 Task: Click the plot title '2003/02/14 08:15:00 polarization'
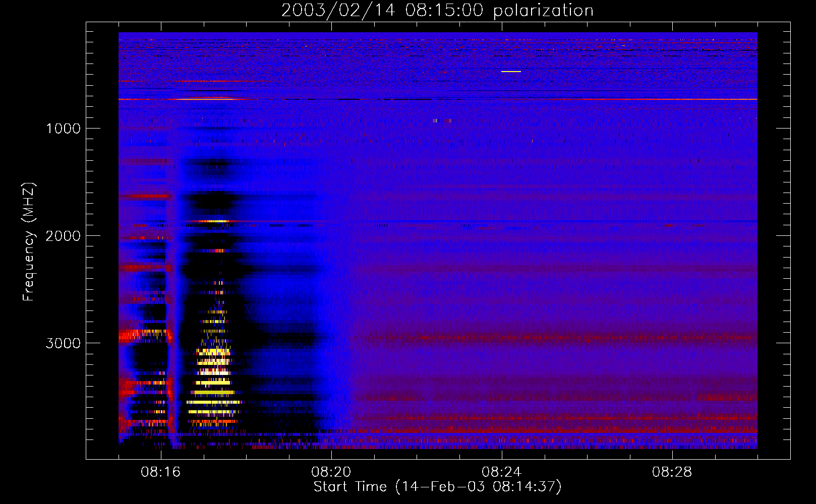(x=437, y=10)
